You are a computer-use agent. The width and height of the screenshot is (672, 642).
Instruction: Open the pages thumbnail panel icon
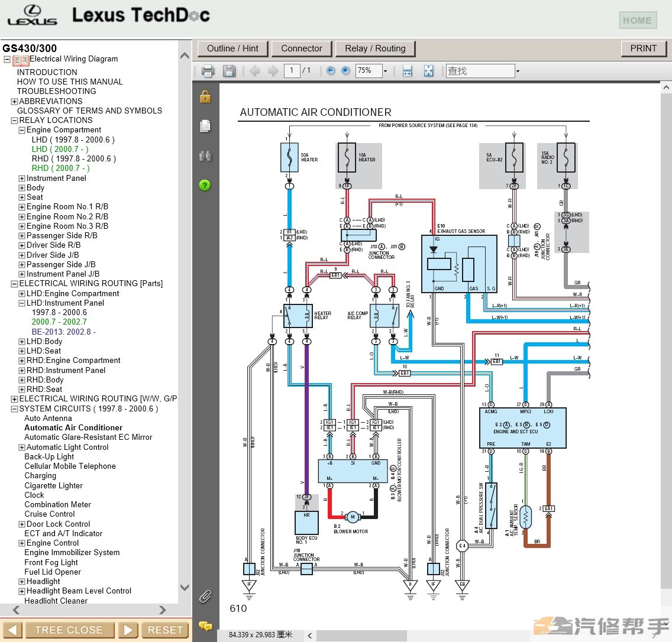pyautogui.click(x=205, y=126)
